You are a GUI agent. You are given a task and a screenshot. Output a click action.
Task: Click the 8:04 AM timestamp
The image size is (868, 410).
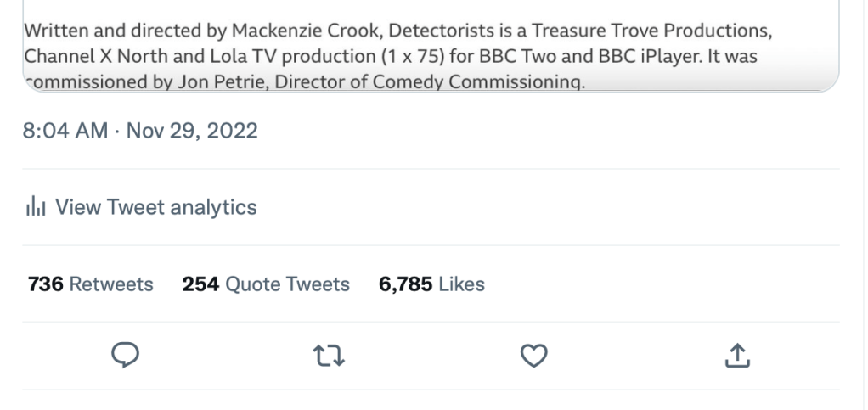pyautogui.click(x=65, y=132)
